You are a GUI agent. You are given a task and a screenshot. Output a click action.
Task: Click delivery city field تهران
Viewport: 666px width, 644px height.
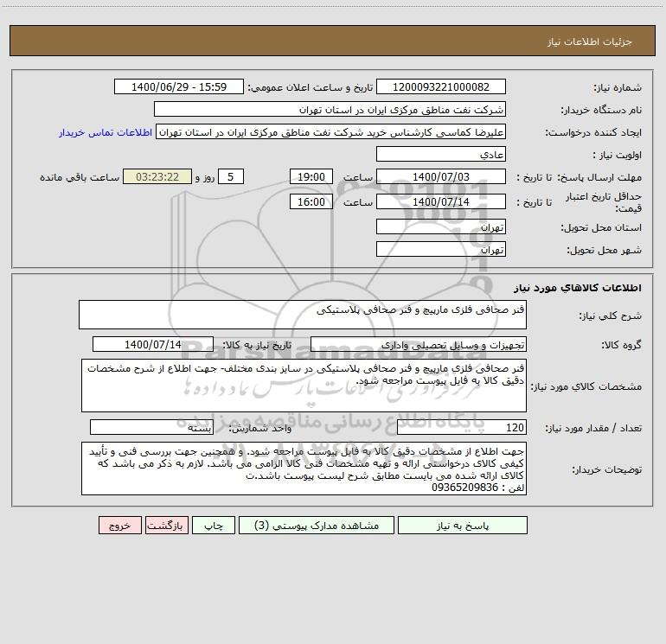(441, 249)
